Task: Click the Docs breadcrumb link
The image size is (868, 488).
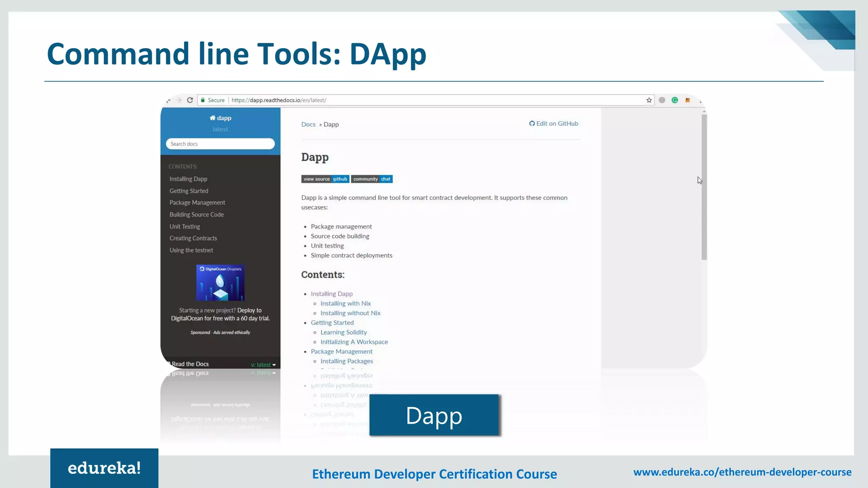Action: tap(308, 125)
